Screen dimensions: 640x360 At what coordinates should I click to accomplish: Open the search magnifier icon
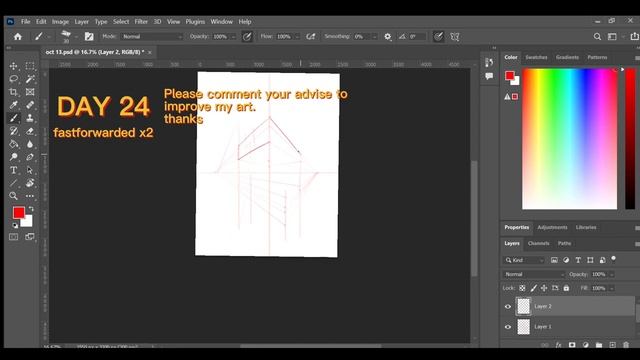pyautogui.click(x=597, y=37)
